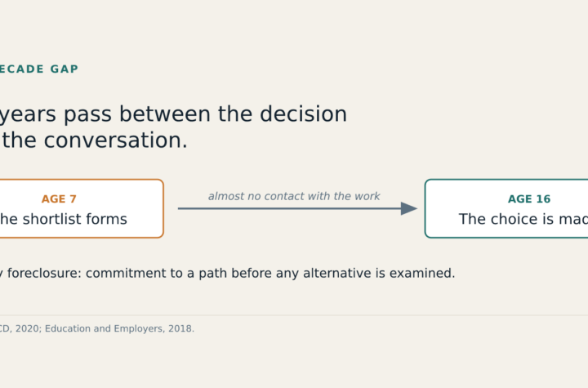Click the arrowhead pointing to AGE 16
The height and width of the screenshot is (388, 588).
pyautogui.click(x=409, y=208)
